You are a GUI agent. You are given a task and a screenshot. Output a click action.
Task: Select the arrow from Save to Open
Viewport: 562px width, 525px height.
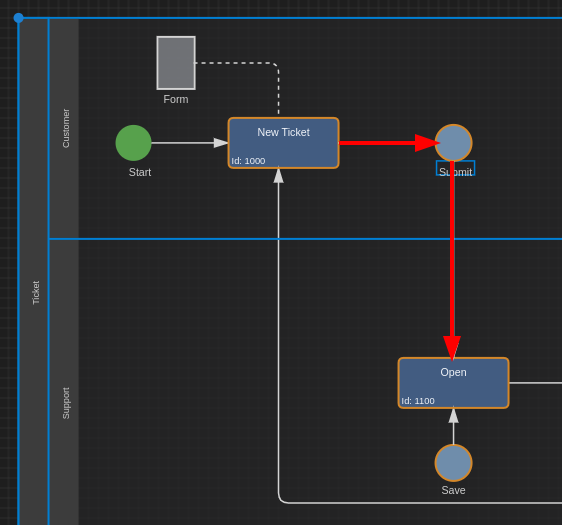[x=453, y=426]
